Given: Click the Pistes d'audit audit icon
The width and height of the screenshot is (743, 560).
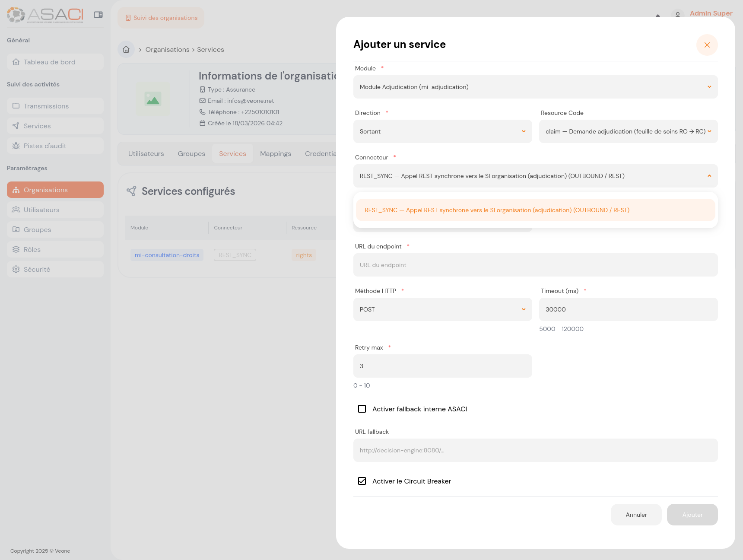Looking at the screenshot, I should (16, 146).
